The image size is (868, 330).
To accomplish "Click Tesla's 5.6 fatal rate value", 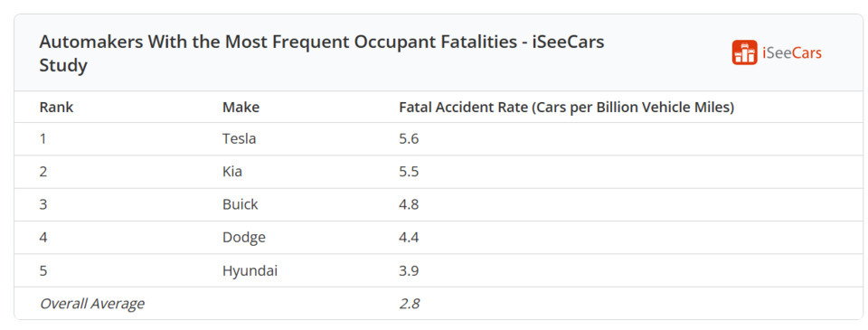I will point(409,138).
